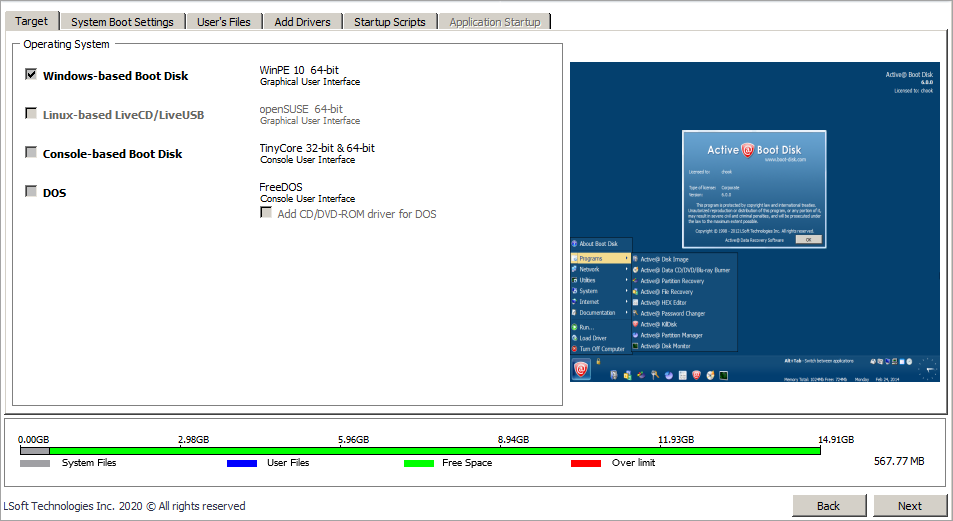This screenshot has width=953, height=521.
Task: Click the 'Operating System' group heading
Action: point(66,44)
